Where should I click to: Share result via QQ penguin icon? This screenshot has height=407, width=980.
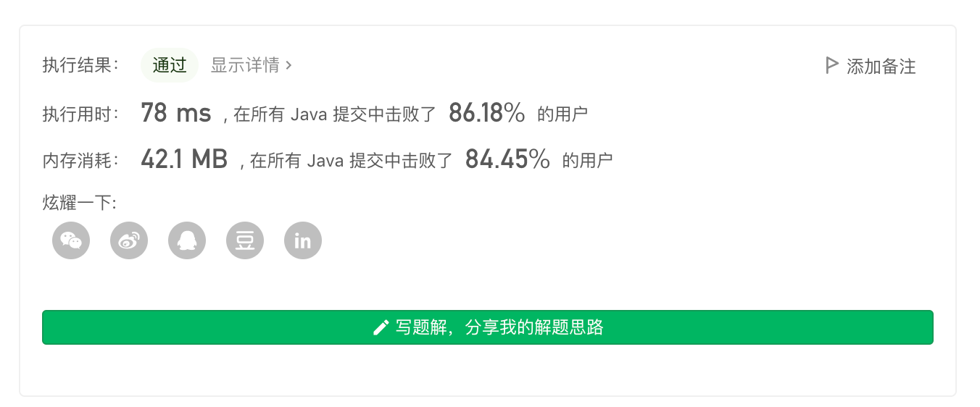(x=187, y=240)
